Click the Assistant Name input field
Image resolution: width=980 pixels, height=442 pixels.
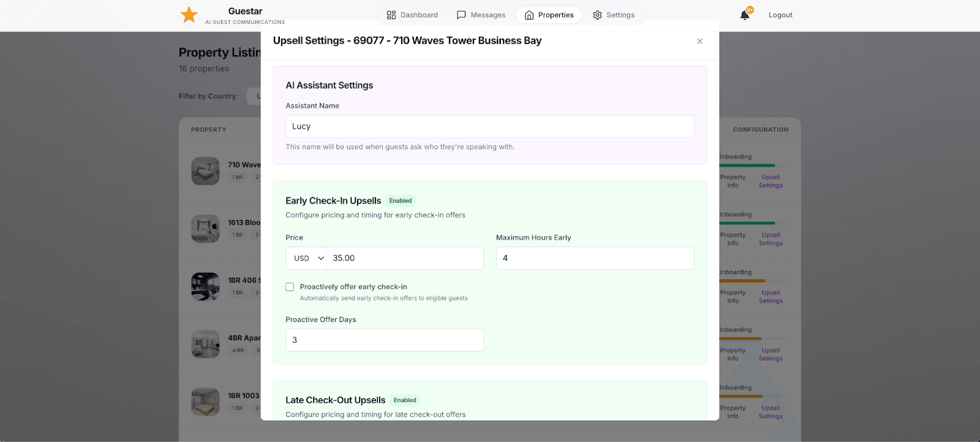click(489, 126)
